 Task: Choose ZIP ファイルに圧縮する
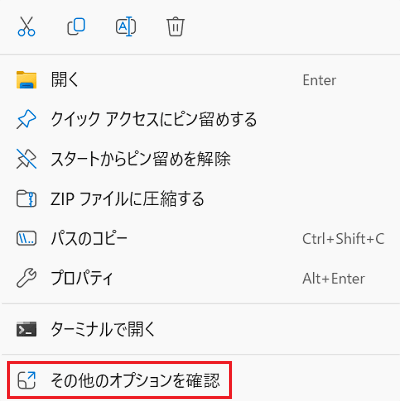coord(200,199)
